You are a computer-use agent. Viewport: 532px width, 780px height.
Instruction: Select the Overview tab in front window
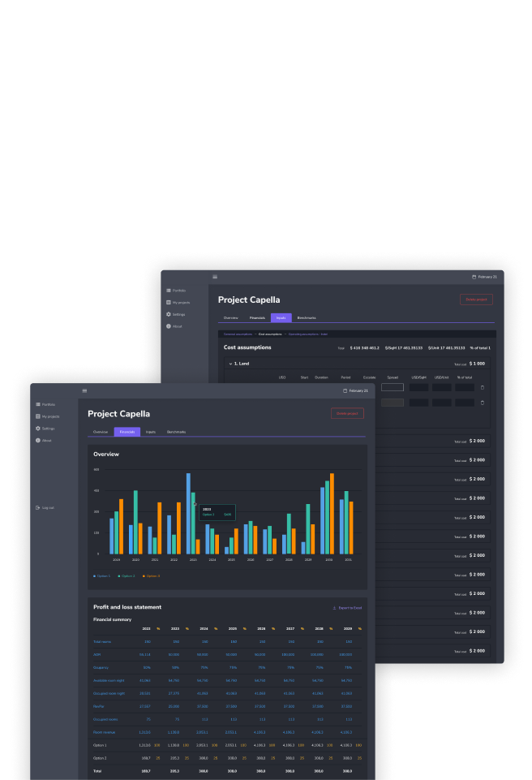point(101,432)
